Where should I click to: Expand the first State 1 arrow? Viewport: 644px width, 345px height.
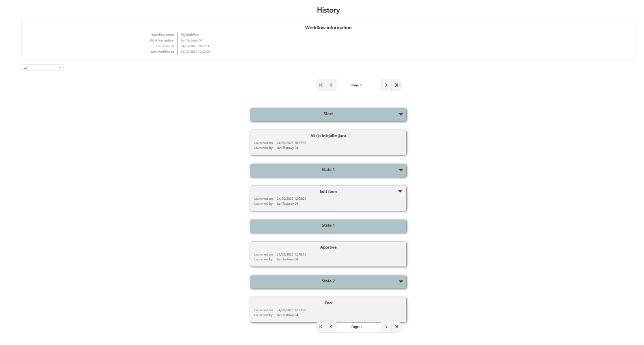tap(401, 170)
